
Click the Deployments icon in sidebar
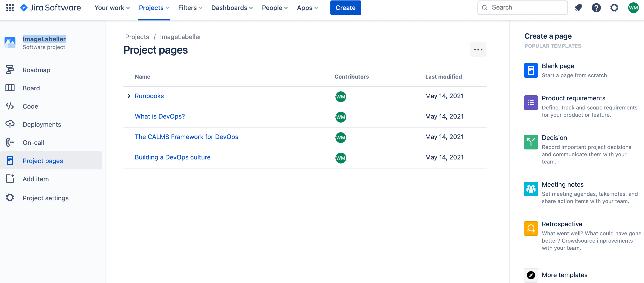[10, 124]
